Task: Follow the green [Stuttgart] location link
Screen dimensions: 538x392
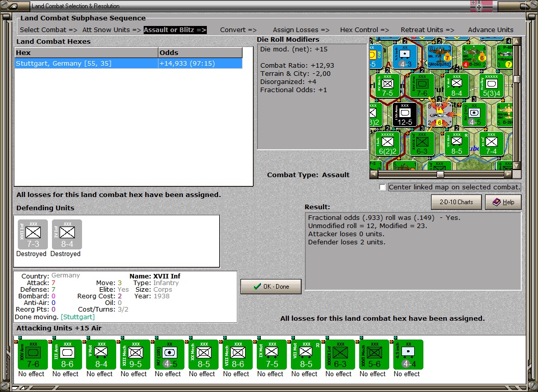Action: click(x=77, y=317)
